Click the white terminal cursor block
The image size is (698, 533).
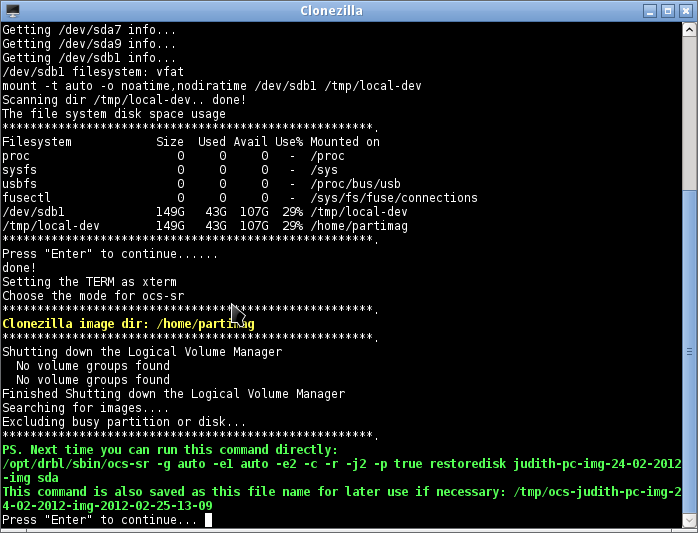tap(208, 520)
